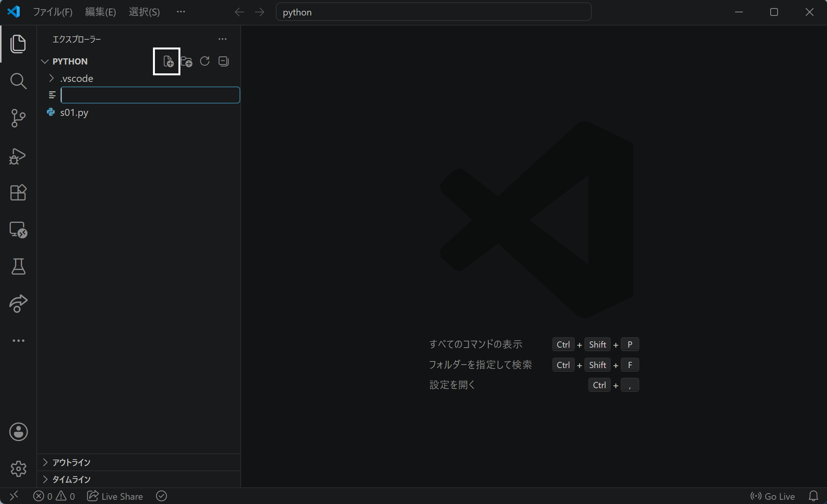Viewport: 827px width, 504px height.
Task: Open the Testing flask view
Action: (x=18, y=266)
